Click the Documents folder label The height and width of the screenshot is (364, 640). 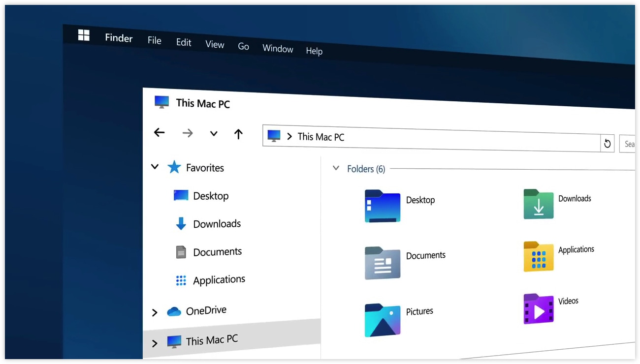tap(426, 255)
